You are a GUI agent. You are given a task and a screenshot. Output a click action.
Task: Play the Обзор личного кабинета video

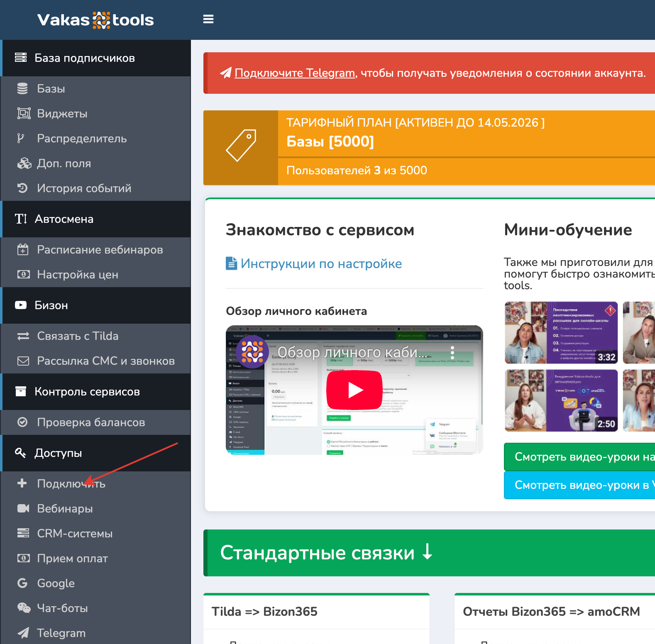pos(354,390)
